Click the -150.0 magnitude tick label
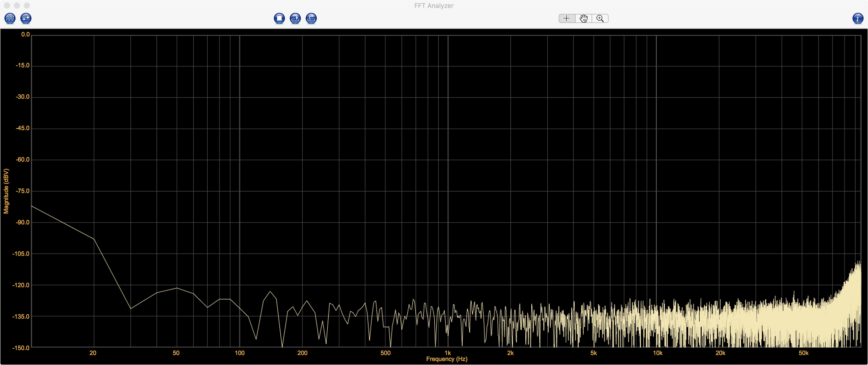This screenshot has height=365, width=868. [21, 348]
